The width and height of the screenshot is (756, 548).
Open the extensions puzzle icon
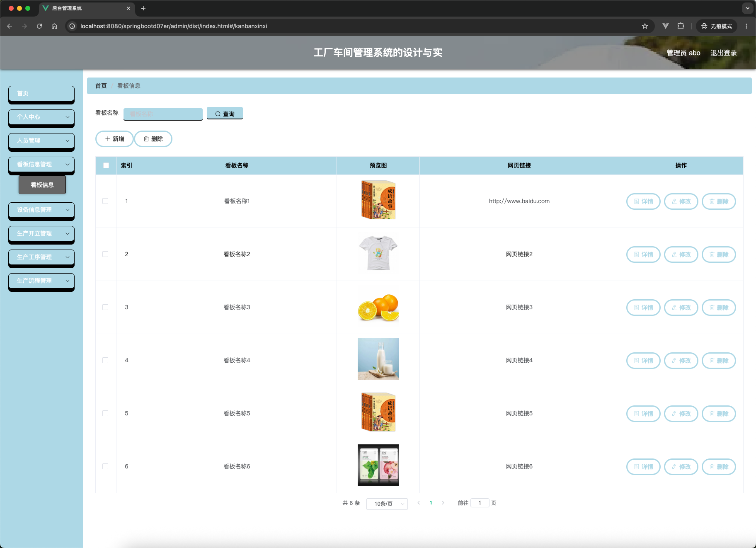[681, 26]
